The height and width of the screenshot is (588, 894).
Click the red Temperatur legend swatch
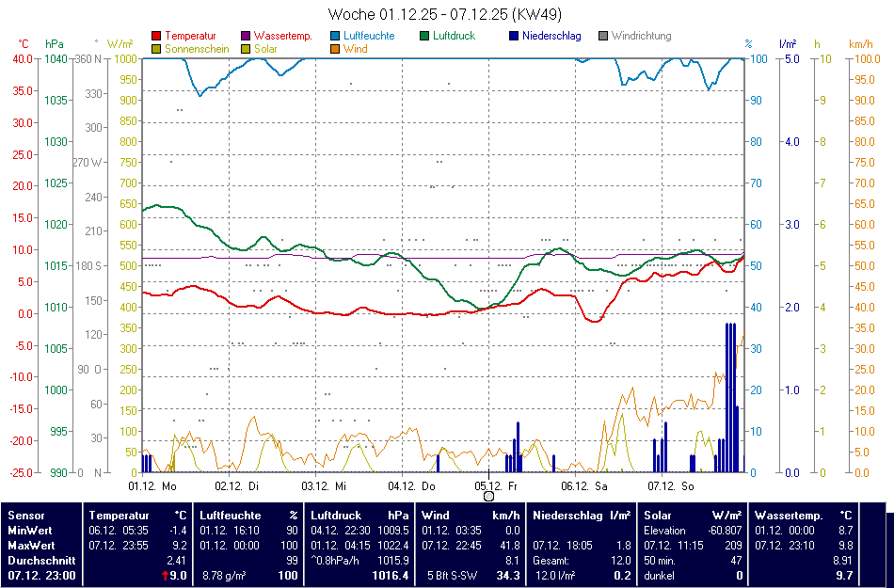(x=156, y=36)
